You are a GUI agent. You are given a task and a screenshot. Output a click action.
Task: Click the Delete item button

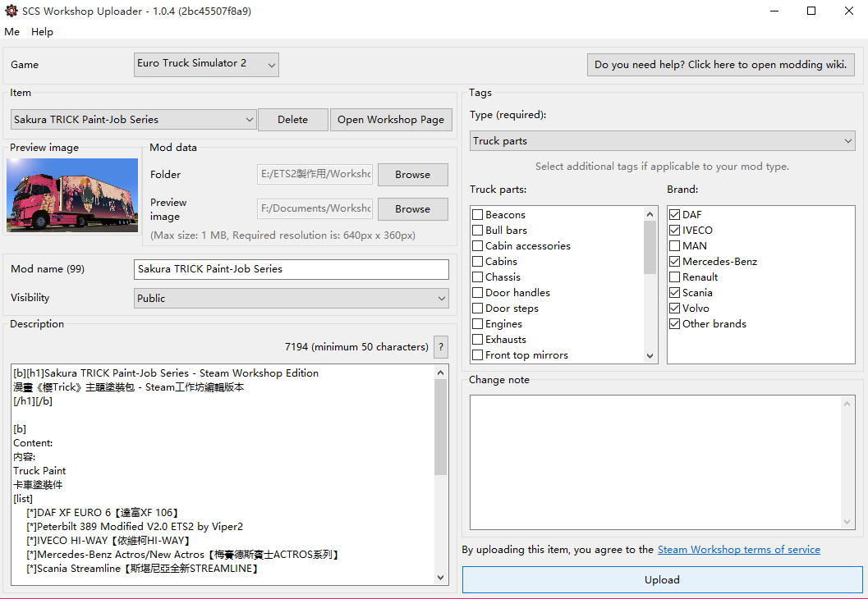293,120
